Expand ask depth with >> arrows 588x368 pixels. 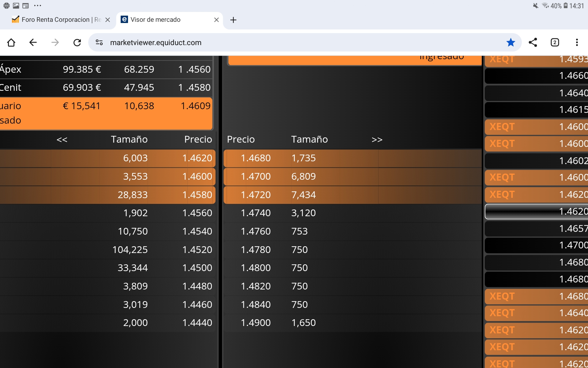[x=377, y=140]
